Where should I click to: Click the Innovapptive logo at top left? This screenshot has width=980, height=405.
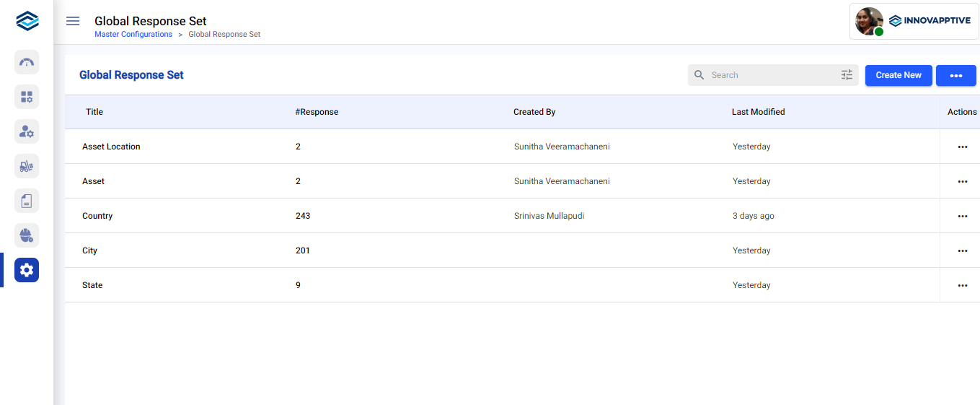(27, 21)
